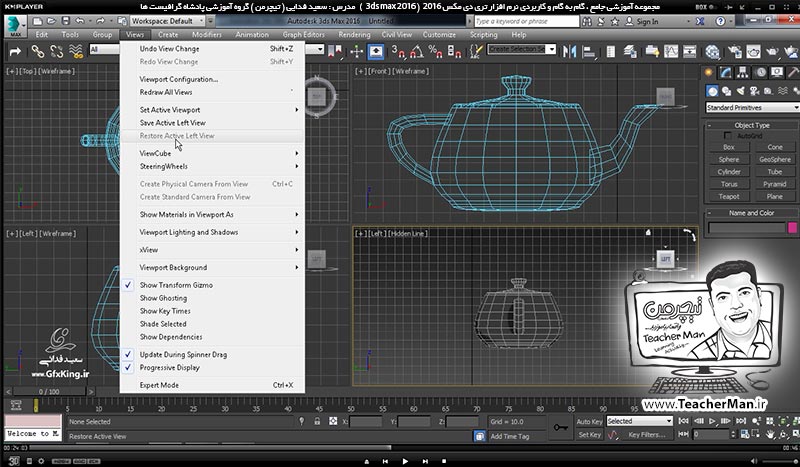800x467 pixels.
Task: Expand the ViewCube submenu
Action: (x=212, y=153)
